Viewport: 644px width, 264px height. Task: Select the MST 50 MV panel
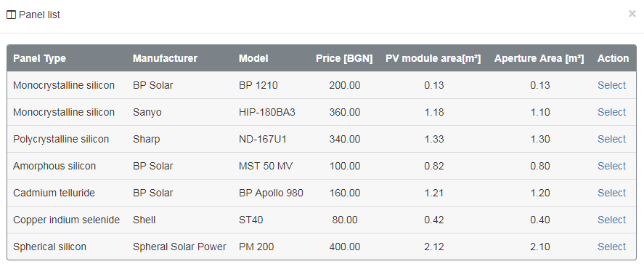point(611,166)
